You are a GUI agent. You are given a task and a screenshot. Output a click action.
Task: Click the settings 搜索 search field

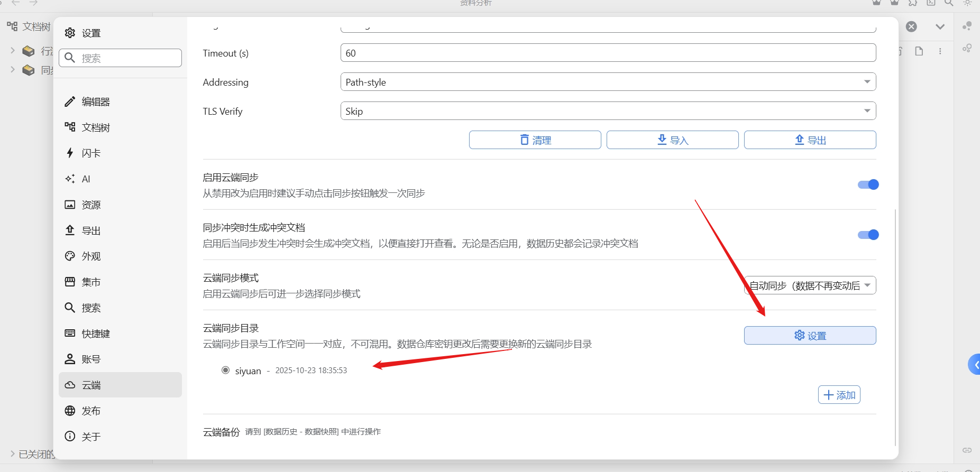coord(120,58)
